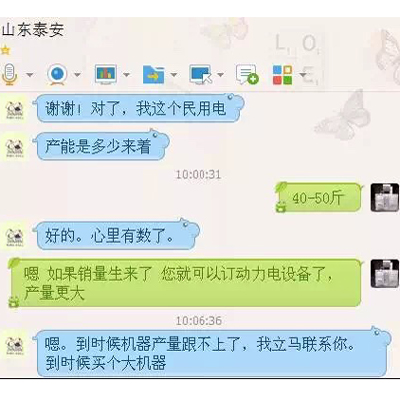Select the 好的。心里有数了 message bubble
The width and height of the screenshot is (400, 400).
click(116, 235)
